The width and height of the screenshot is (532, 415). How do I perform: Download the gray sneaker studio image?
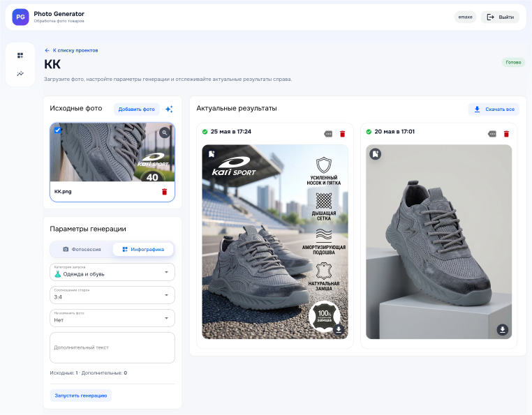point(503,329)
